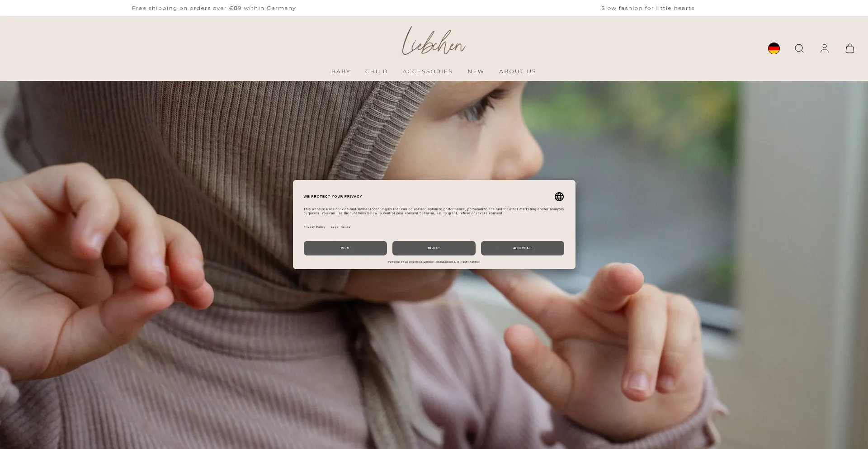Open the CHILD menu
Screen dimensions: 868x449
click(x=376, y=71)
